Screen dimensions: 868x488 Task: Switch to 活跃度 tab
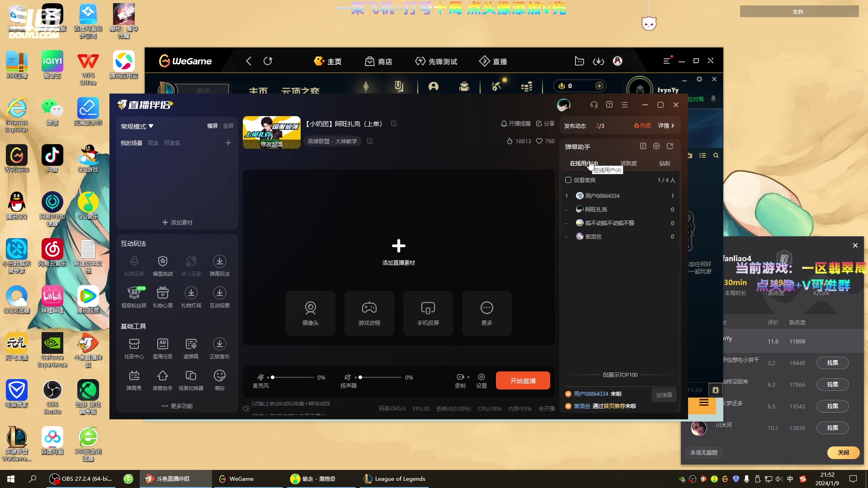point(628,163)
